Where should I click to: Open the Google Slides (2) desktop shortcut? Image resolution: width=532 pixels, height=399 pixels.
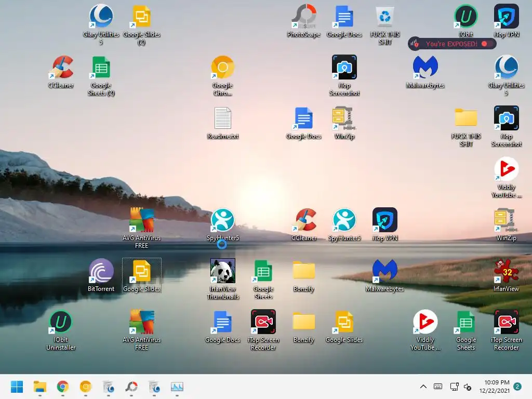[141, 24]
